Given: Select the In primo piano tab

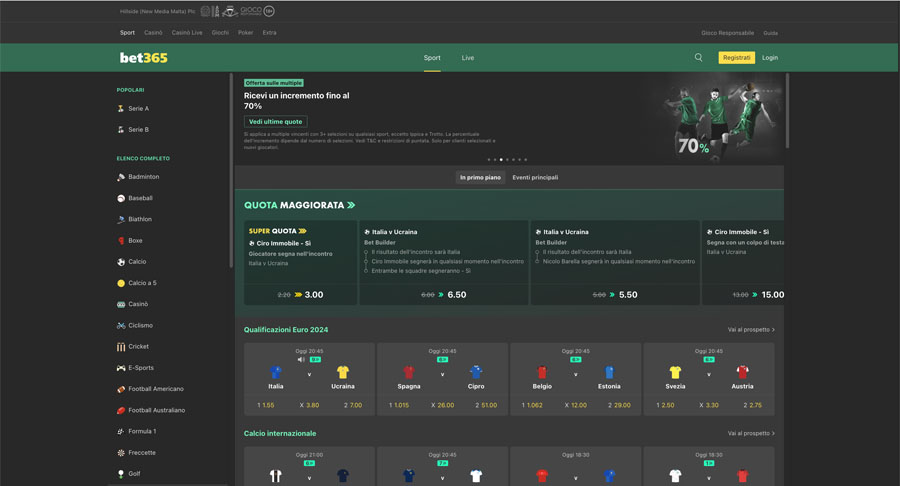Looking at the screenshot, I should pos(480,177).
